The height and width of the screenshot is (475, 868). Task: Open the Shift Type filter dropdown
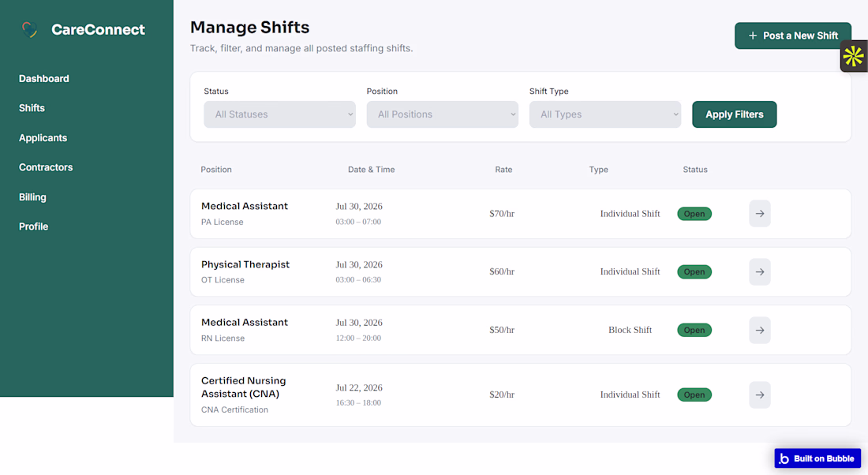coord(605,114)
